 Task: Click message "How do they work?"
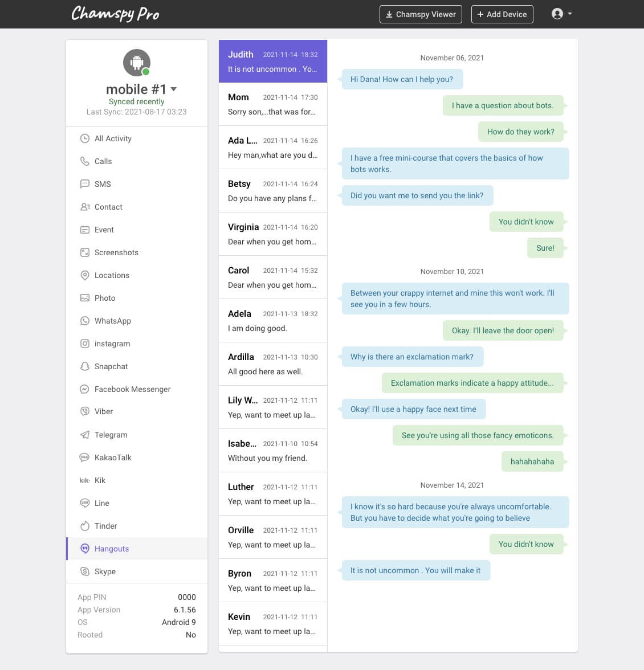pos(520,132)
